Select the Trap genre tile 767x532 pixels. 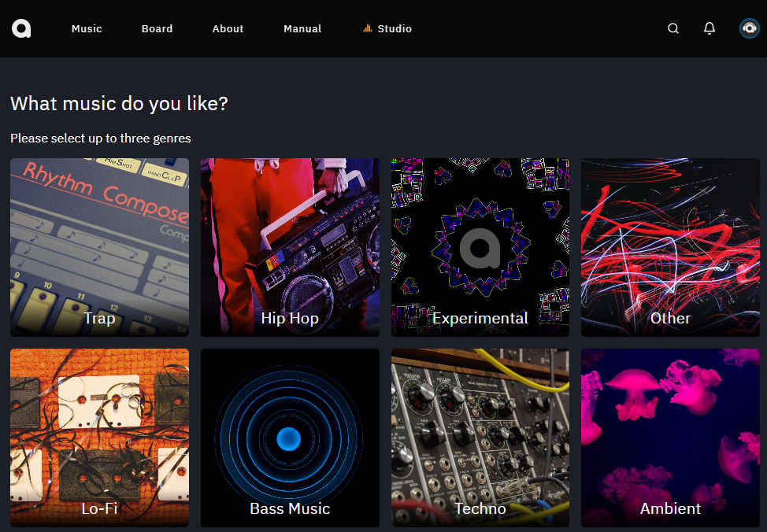click(99, 247)
